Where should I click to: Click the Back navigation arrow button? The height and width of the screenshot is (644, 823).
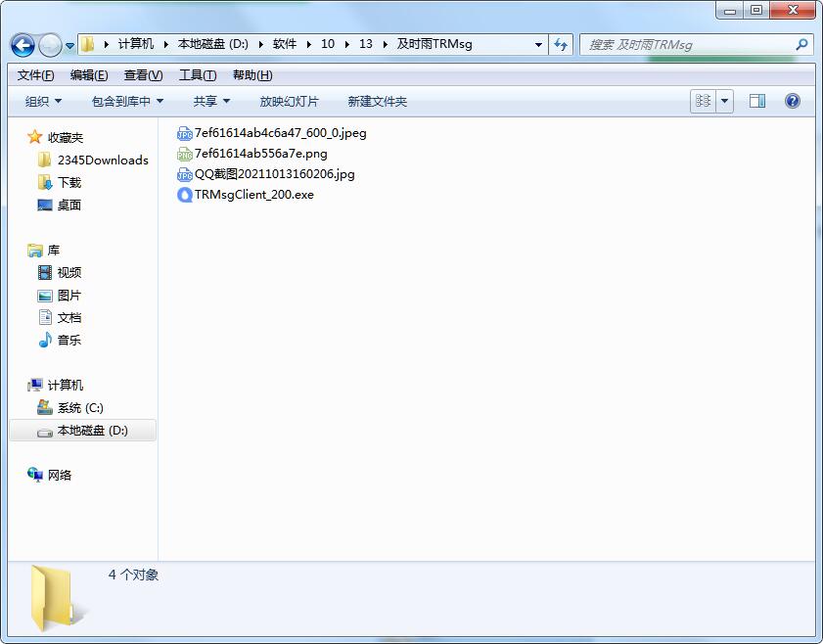pos(23,45)
